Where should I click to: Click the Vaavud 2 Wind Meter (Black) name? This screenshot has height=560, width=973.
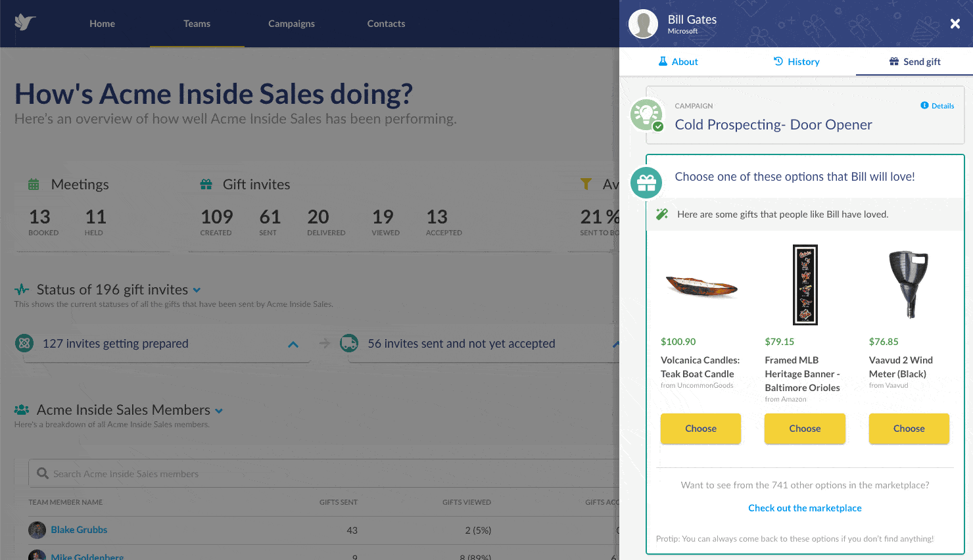tap(901, 367)
